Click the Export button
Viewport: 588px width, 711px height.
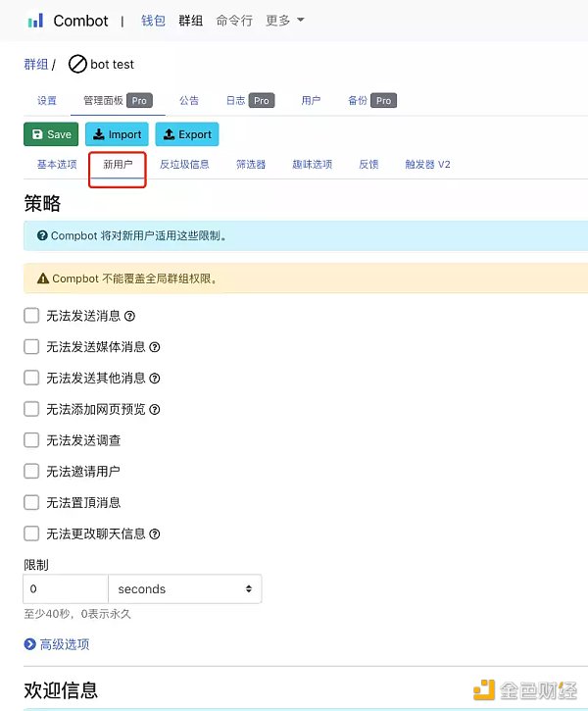187,134
